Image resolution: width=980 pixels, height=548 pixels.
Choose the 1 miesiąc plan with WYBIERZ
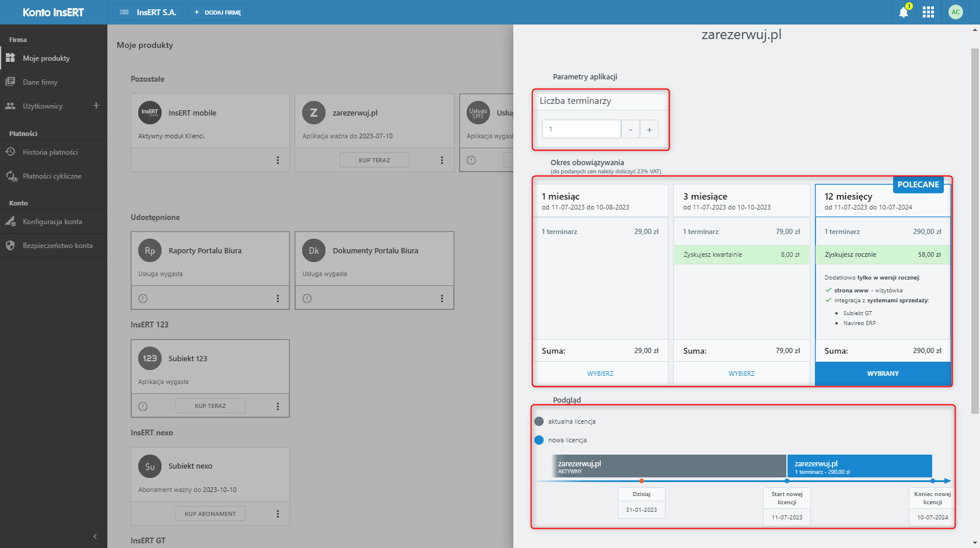click(x=600, y=374)
